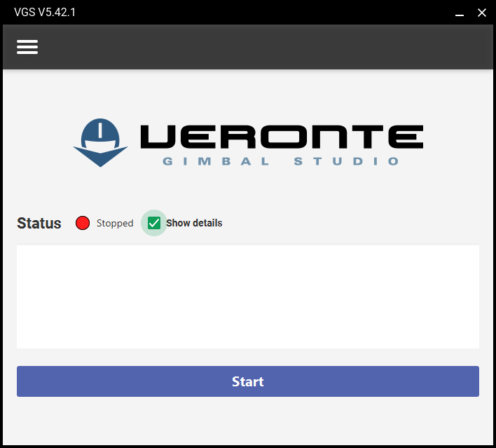The height and width of the screenshot is (448, 496).
Task: Click inside the empty details log area
Action: [248, 297]
